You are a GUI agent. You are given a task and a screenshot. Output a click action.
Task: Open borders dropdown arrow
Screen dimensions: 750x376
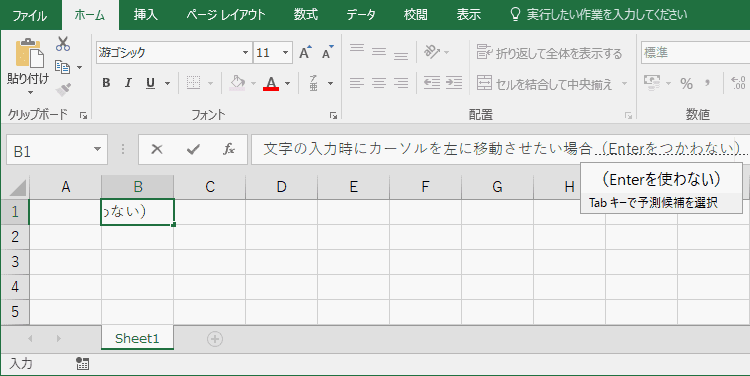click(210, 84)
